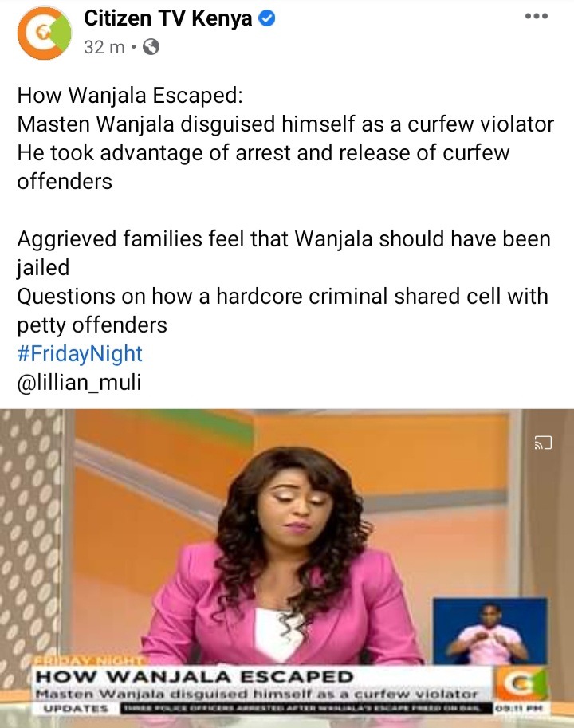Click the @lillian_muli mention text
This screenshot has width=574, height=728.
coord(79,383)
